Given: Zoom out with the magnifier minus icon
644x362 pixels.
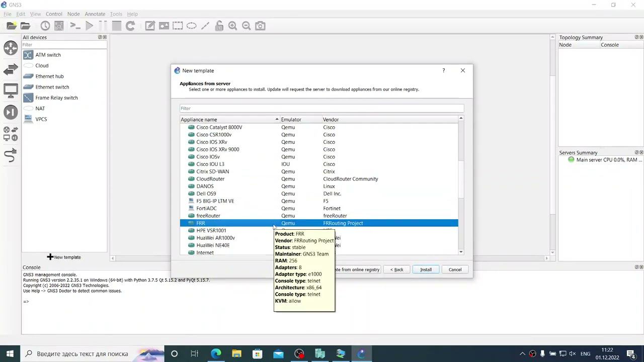Looking at the screenshot, I should (x=246, y=26).
